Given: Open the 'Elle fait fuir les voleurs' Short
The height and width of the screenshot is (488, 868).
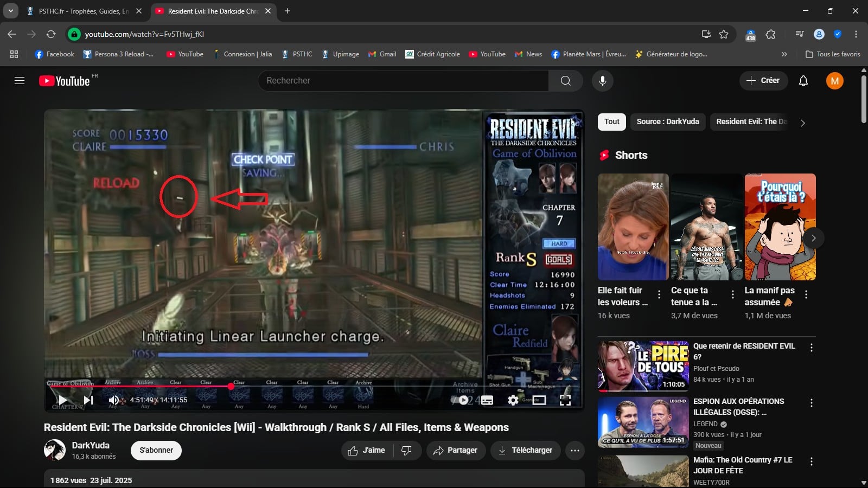Looking at the screenshot, I should (633, 227).
